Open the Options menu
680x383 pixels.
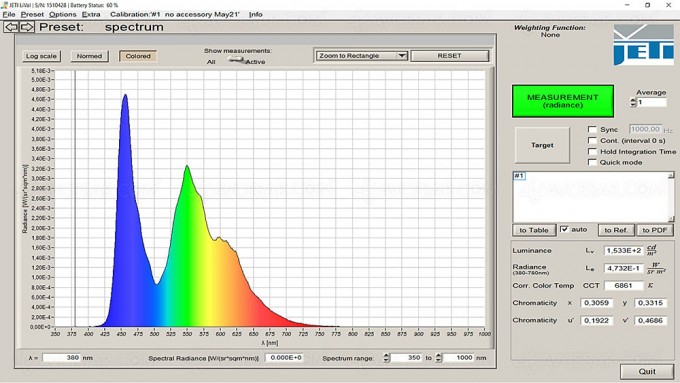[62, 14]
